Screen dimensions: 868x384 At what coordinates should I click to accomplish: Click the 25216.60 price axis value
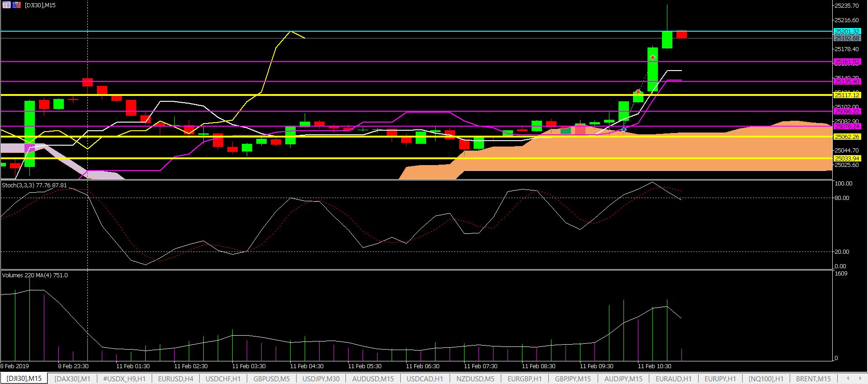tap(846, 20)
